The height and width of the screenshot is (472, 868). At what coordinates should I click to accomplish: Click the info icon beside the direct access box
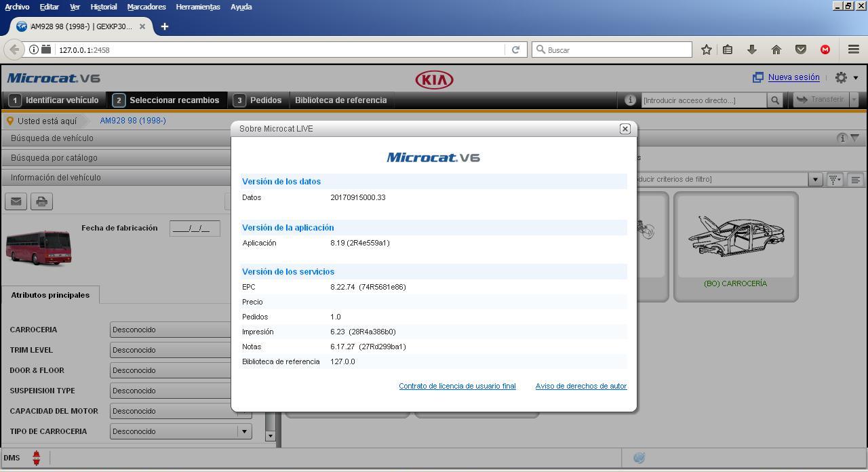(630, 100)
